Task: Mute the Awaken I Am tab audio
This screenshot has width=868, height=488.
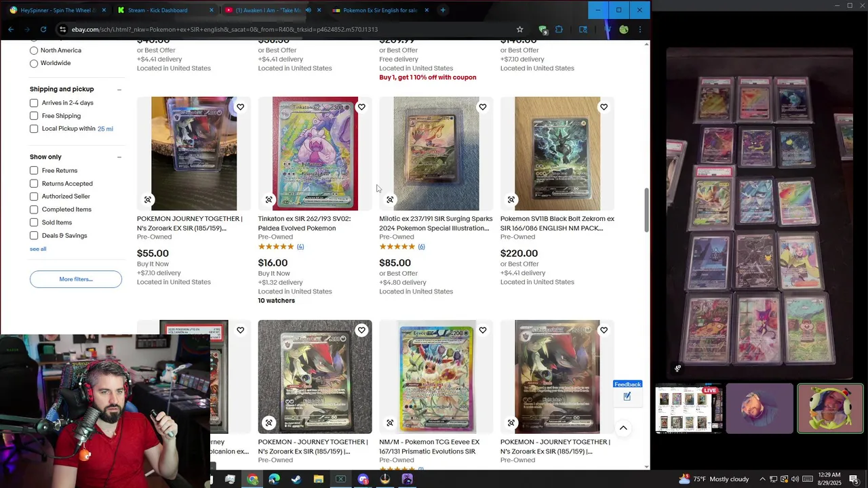Action: 309,10
